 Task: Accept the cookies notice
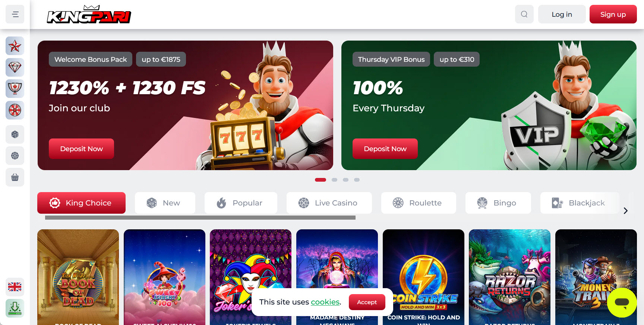click(367, 302)
